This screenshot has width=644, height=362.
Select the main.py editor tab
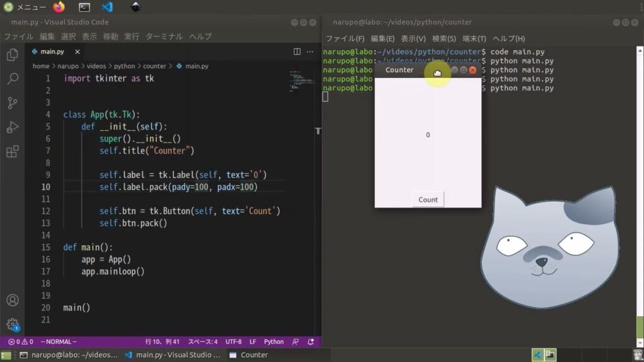(x=52, y=52)
